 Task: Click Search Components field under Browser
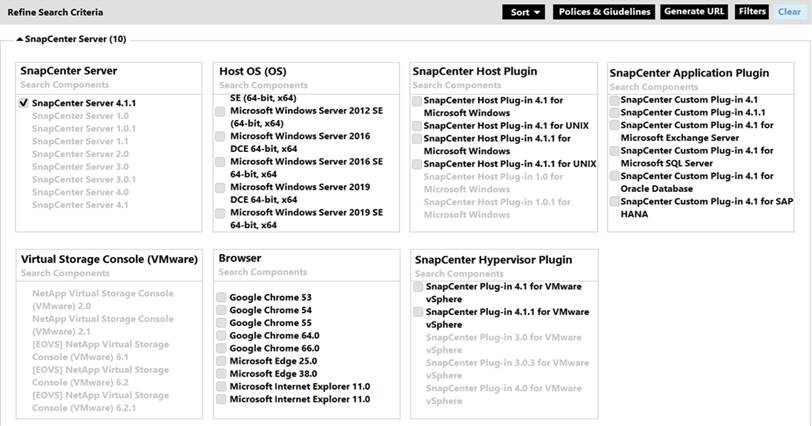260,272
